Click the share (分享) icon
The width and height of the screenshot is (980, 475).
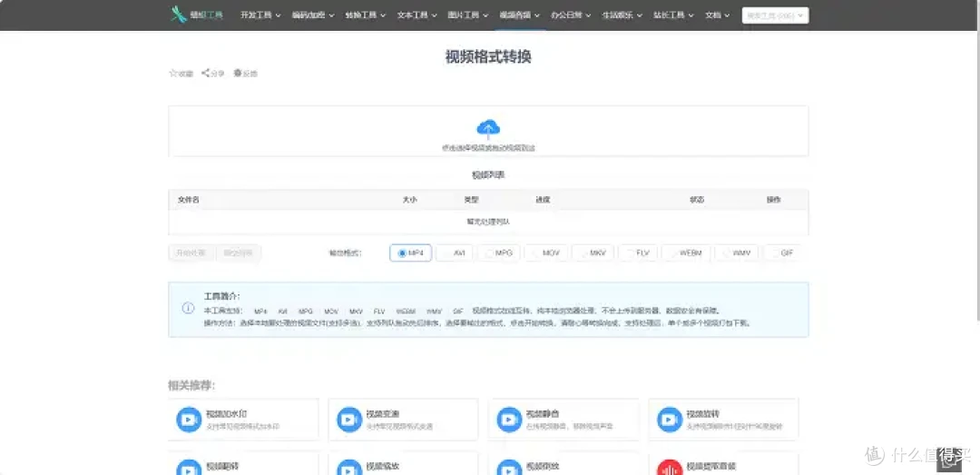[205, 74]
